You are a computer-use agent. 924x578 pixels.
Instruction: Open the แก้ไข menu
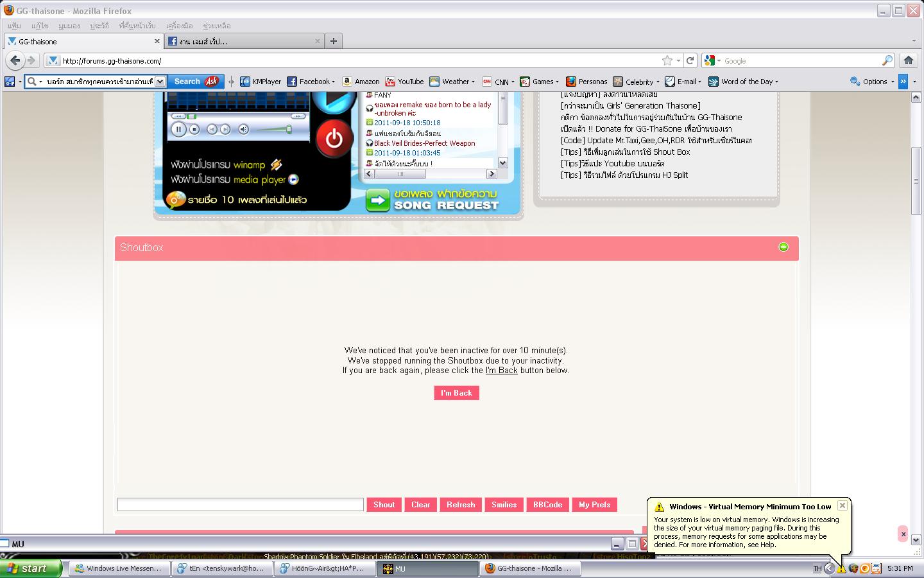40,26
